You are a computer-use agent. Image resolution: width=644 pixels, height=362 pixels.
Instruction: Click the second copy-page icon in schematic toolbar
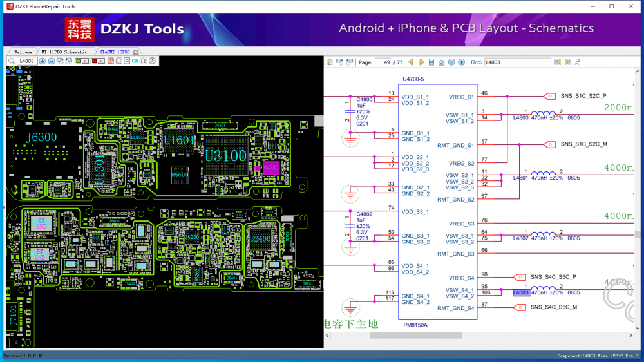(x=339, y=62)
